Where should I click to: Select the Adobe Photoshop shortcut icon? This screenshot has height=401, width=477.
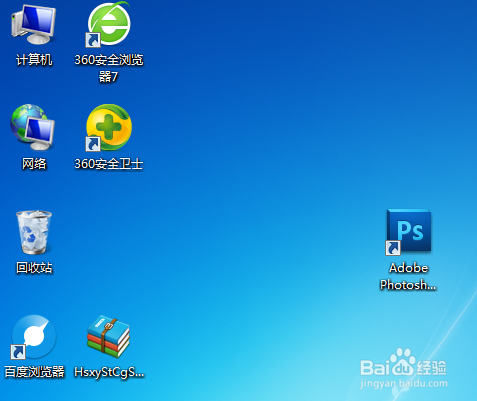click(408, 232)
